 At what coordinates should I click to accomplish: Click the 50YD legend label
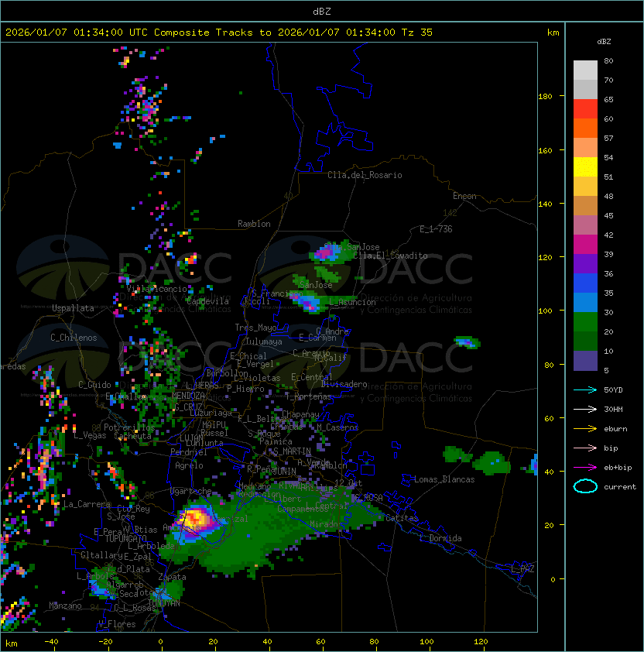(x=613, y=389)
